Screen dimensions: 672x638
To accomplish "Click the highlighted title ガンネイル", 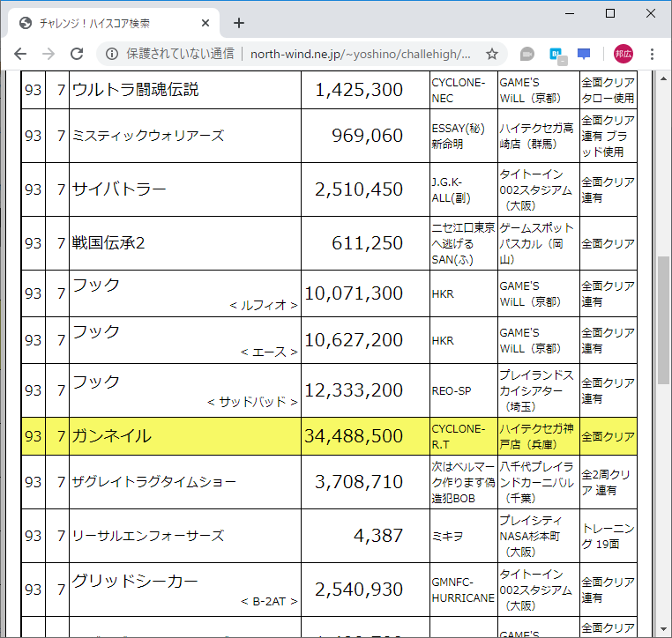I will point(111,436).
